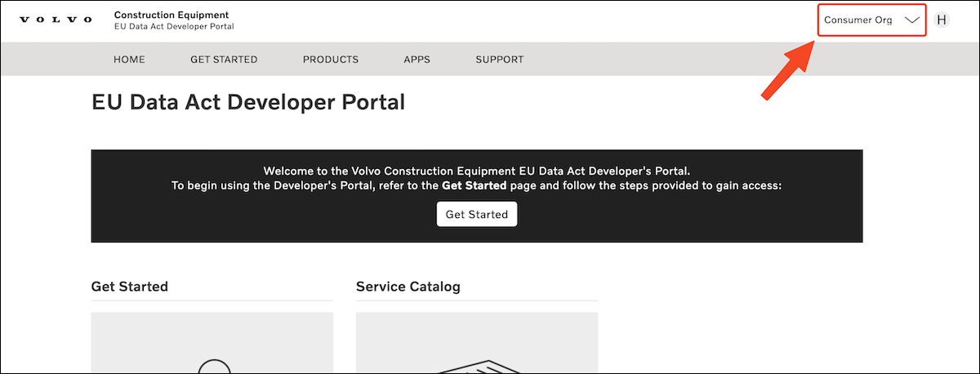Viewport: 980px width, 374px height.
Task: Click the Get Started section heading
Action: (x=130, y=287)
